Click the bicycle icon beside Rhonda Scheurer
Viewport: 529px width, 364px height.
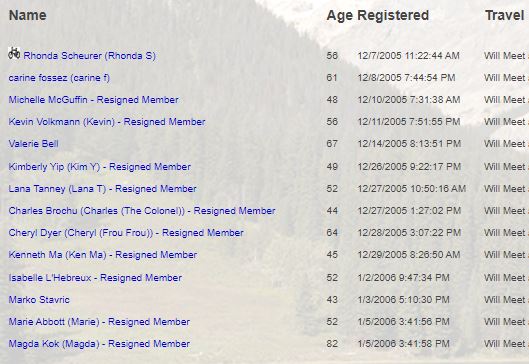click(14, 53)
